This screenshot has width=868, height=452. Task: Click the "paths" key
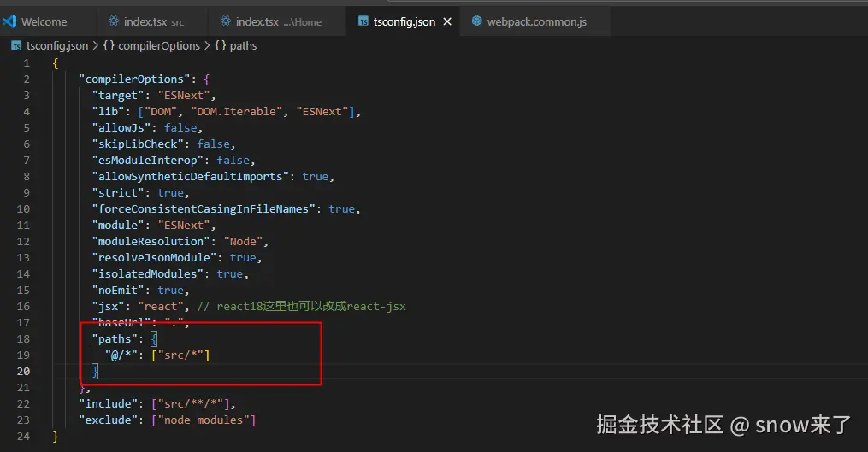[115, 338]
